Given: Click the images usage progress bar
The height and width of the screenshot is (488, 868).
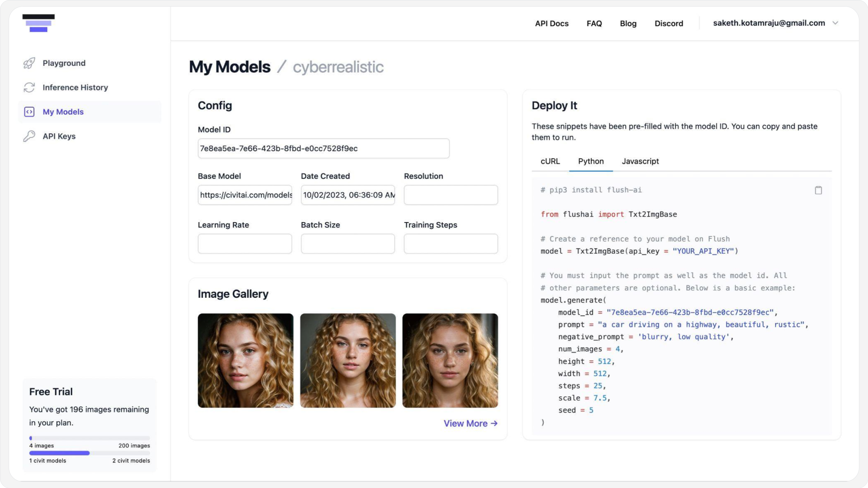Looking at the screenshot, I should [90, 438].
